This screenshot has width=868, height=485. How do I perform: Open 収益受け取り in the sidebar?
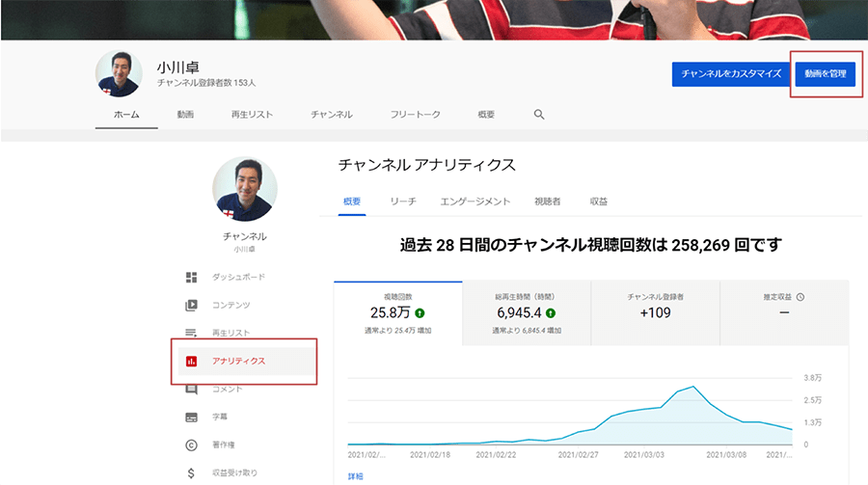pyautogui.click(x=234, y=472)
